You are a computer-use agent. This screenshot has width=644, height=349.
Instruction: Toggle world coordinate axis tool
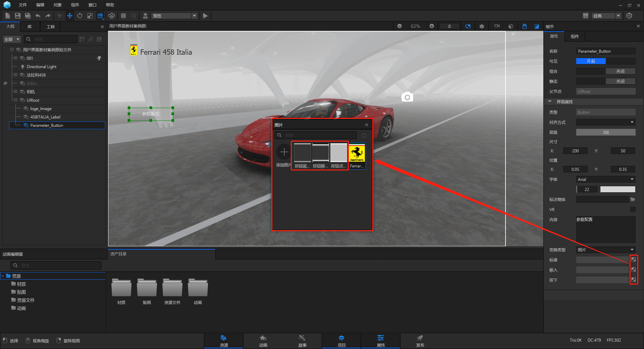point(100,16)
